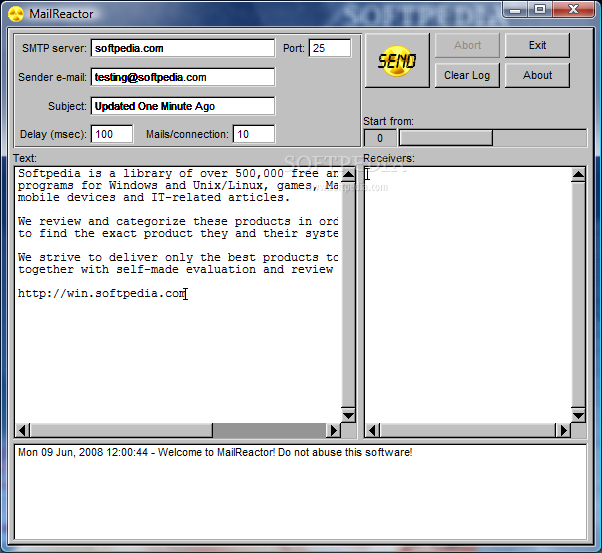Click the Receivers down scroll arrow
The width and height of the screenshot is (602, 553).
[578, 415]
